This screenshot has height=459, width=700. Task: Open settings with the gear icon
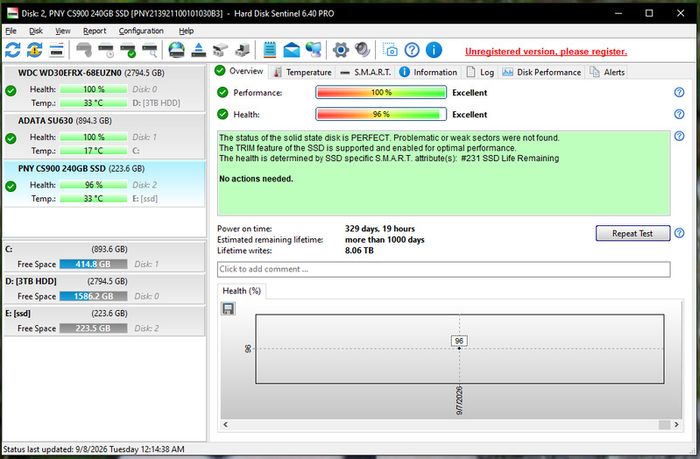tap(341, 50)
